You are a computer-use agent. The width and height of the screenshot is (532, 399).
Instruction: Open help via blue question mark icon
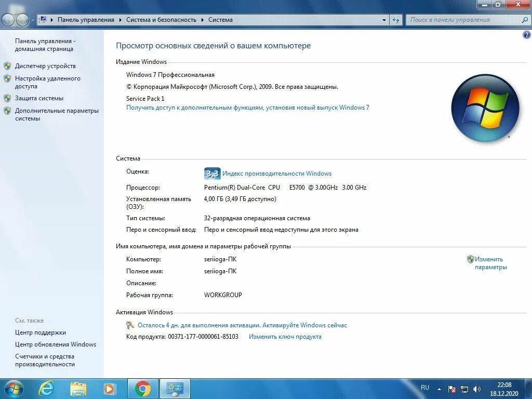click(527, 35)
